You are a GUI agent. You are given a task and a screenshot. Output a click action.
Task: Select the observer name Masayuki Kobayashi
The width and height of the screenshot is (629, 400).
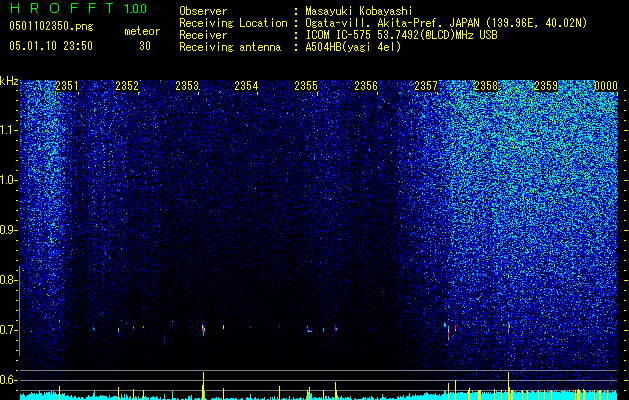pos(359,11)
